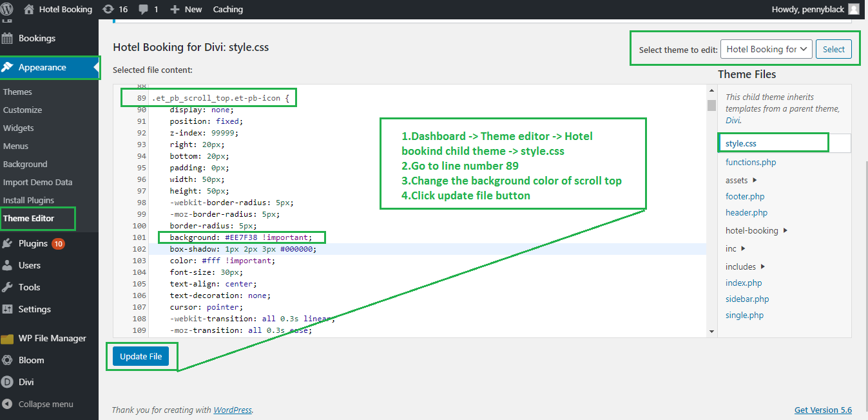
Task: Open footer.php in Theme Files
Action: 745,196
